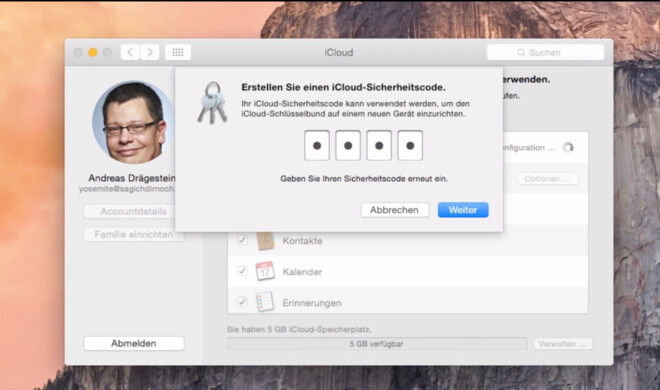
Task: Click the Kalender label
Action: (302, 272)
